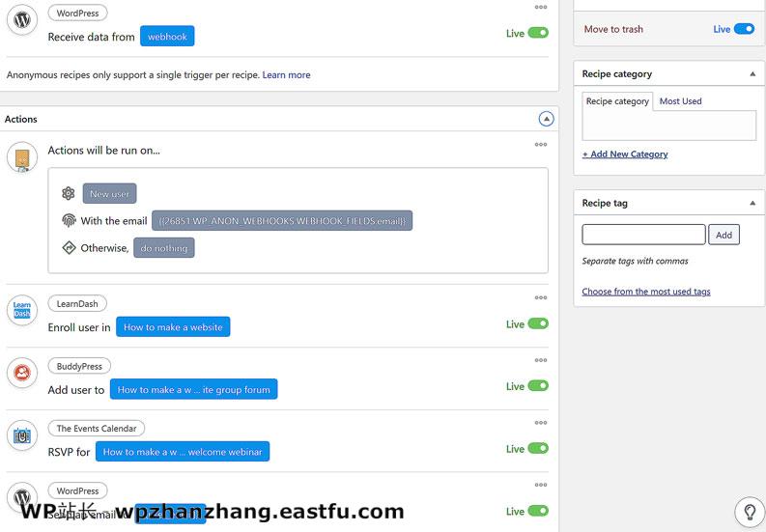Click the webhook trigger token button
Image resolution: width=766 pixels, height=532 pixels.
(x=167, y=36)
